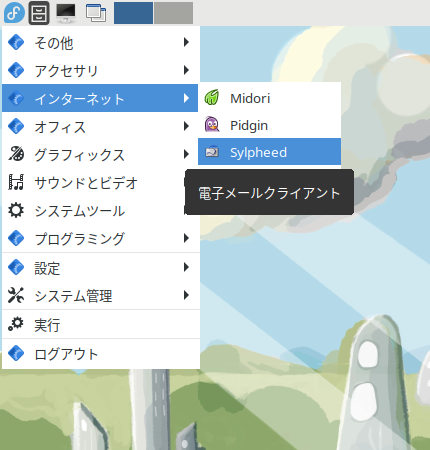Click the window switcher icon in the panel
Viewport: 430px width, 450px height.
click(96, 13)
